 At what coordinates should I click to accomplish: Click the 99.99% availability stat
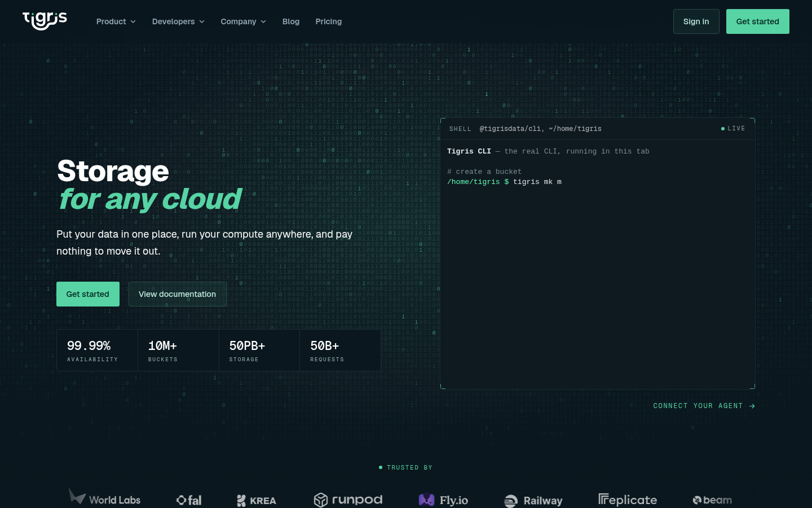click(x=97, y=351)
